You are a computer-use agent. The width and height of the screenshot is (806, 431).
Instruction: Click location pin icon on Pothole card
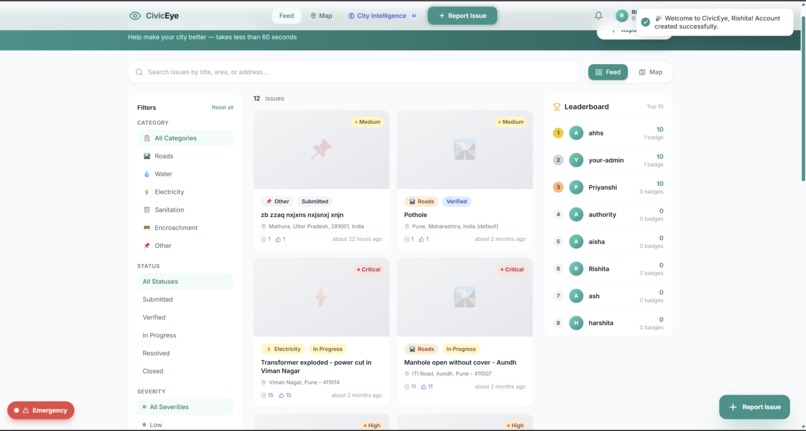pyautogui.click(x=407, y=226)
